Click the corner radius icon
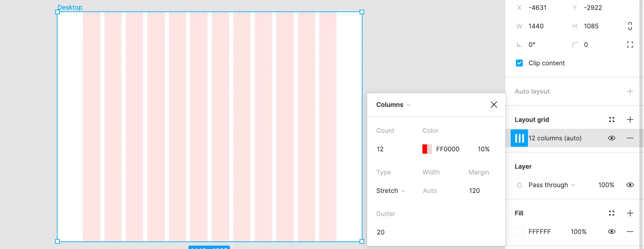644x249 pixels. 575,45
